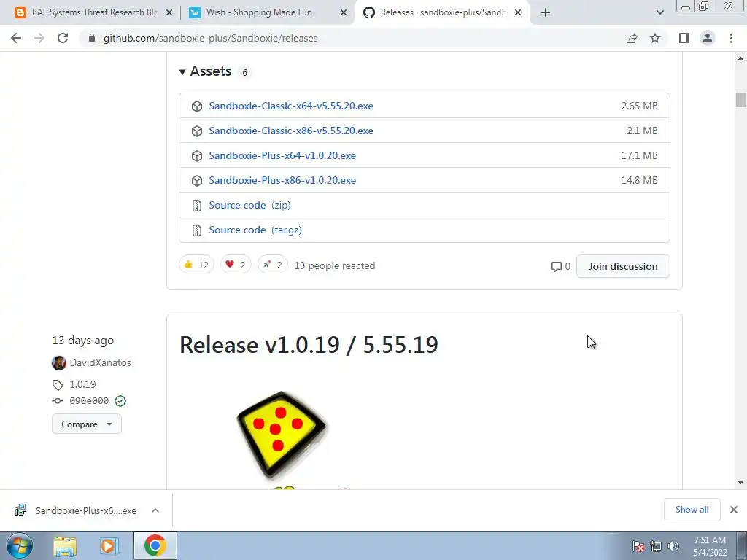Download Sandboxie-Classic-x86-v5.55.20.exe

click(290, 131)
